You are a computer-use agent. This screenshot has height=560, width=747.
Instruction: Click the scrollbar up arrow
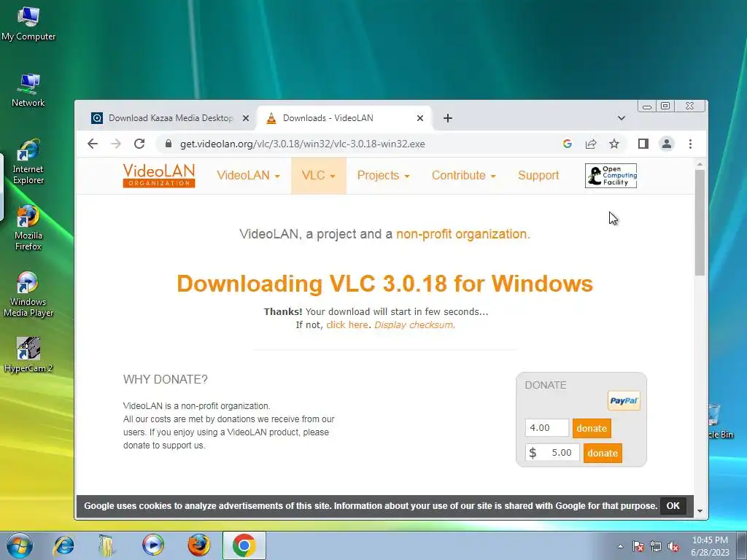700,165
